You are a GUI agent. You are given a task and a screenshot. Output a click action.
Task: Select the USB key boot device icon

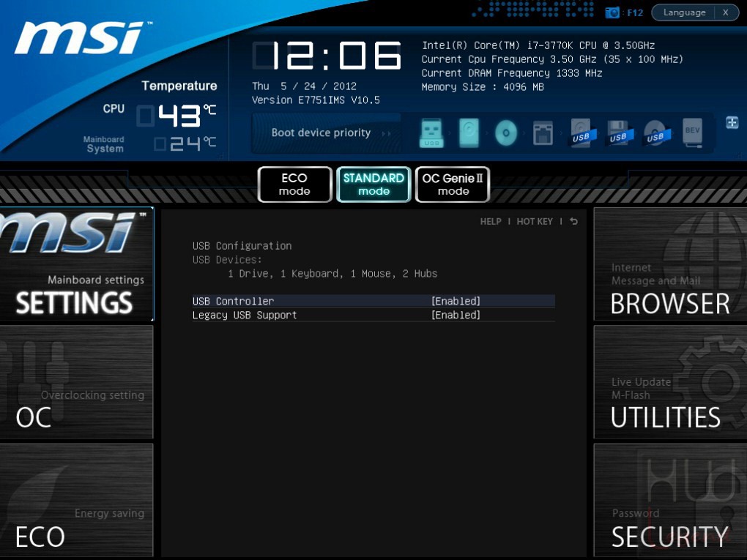[x=431, y=132]
